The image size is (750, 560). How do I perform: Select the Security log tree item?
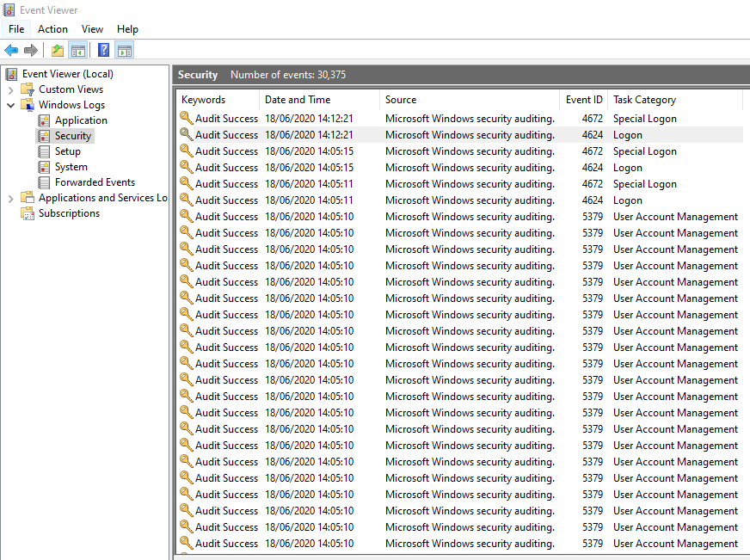73,136
